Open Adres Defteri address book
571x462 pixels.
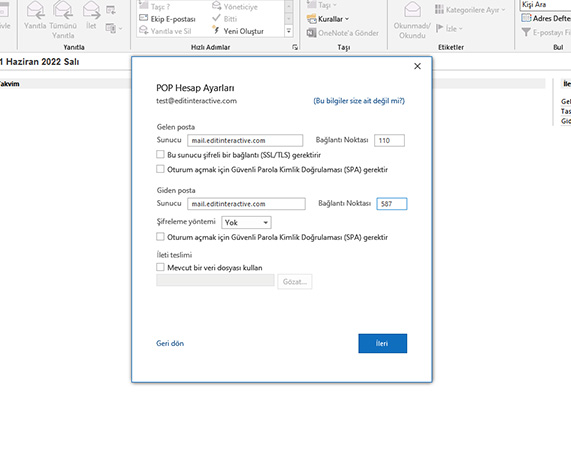(546, 18)
